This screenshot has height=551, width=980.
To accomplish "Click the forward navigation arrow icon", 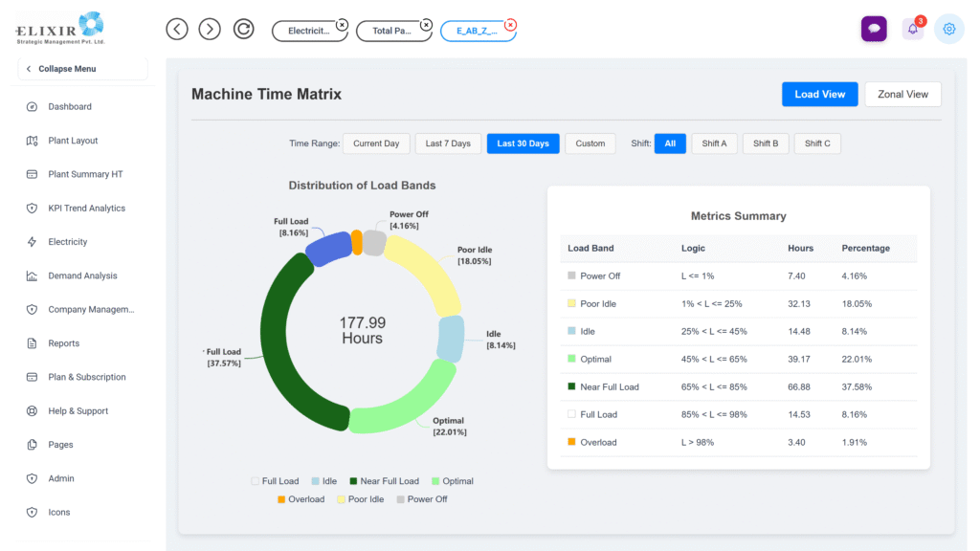I will pyautogui.click(x=210, y=29).
